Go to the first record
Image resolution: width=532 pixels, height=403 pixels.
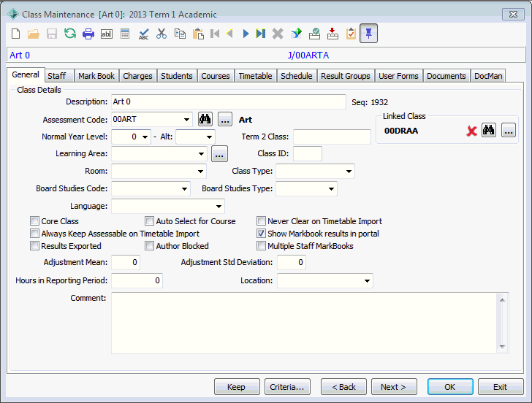point(215,34)
